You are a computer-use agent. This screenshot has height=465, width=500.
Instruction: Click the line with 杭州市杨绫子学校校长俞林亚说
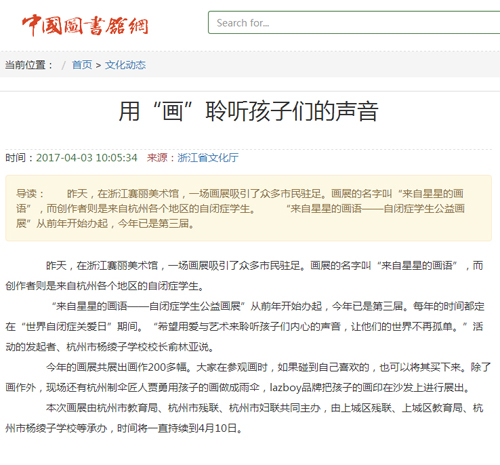(109, 347)
